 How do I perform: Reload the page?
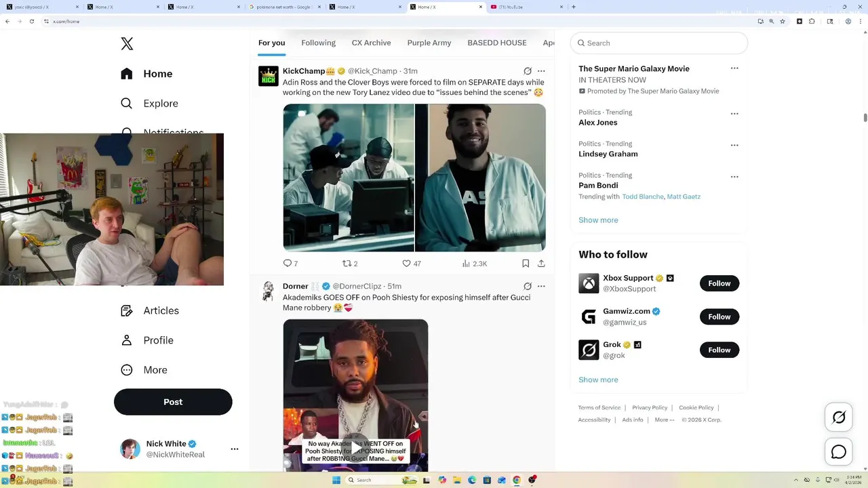click(31, 22)
